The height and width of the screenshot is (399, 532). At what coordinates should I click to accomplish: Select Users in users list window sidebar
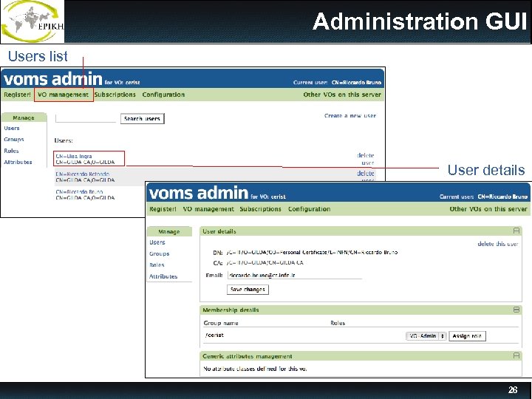click(12, 129)
